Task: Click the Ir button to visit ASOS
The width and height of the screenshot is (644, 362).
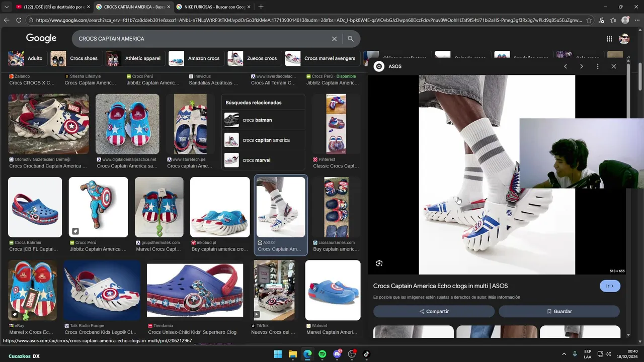Action: pyautogui.click(x=610, y=286)
